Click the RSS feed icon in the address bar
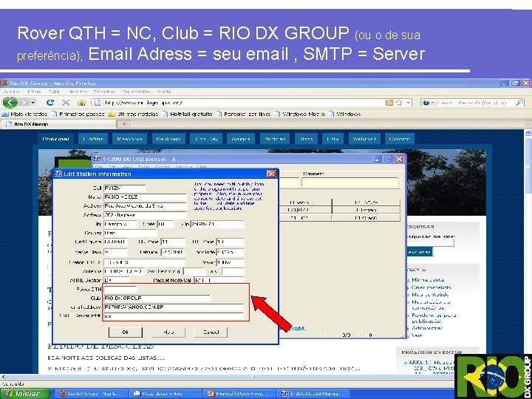Image resolution: width=532 pixels, height=399 pixels. (389, 103)
